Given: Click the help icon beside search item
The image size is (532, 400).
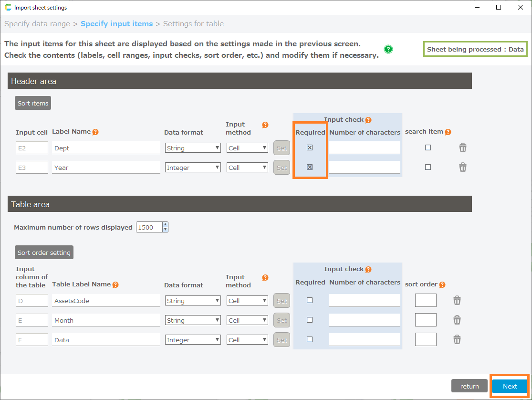Looking at the screenshot, I should tap(448, 132).
